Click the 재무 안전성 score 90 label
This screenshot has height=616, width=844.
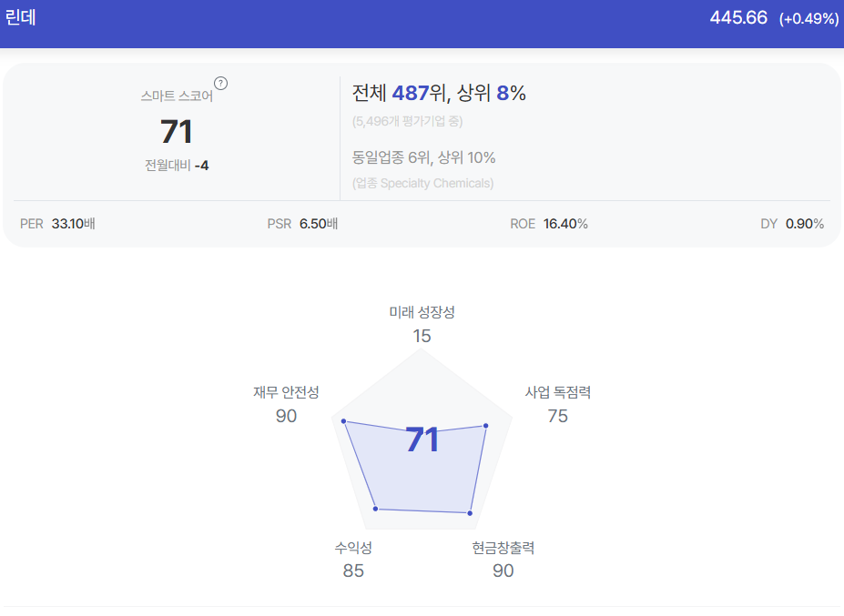click(287, 416)
